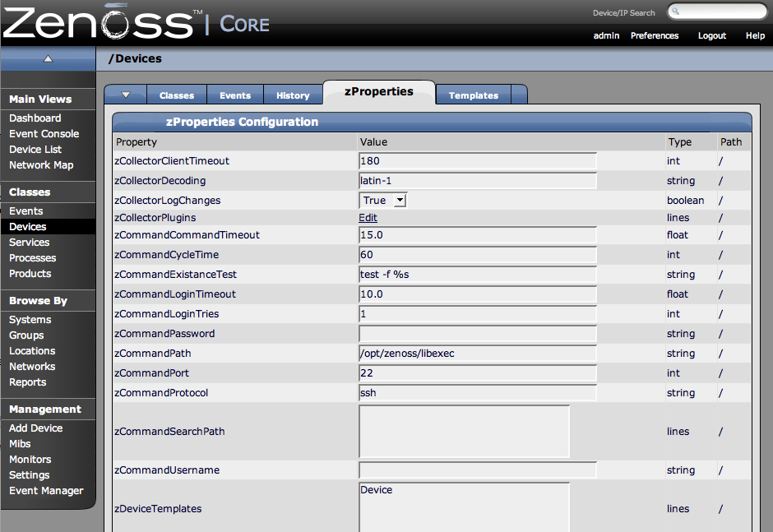Screen dimensions: 773x532
Task: Click the zCollectorPlugins property name
Action: click(155, 217)
